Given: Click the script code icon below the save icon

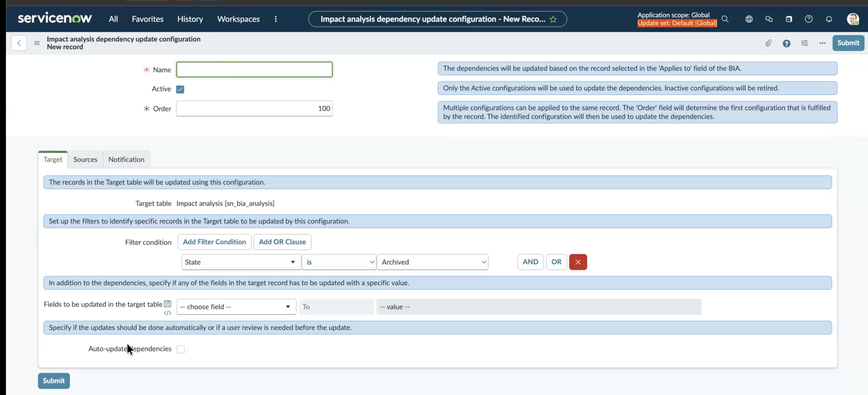Looking at the screenshot, I should pos(167,313).
